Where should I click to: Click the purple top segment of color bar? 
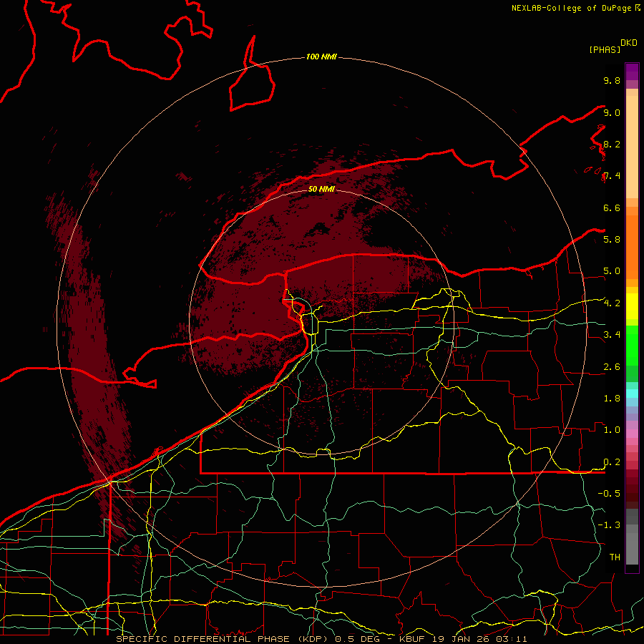point(632,72)
